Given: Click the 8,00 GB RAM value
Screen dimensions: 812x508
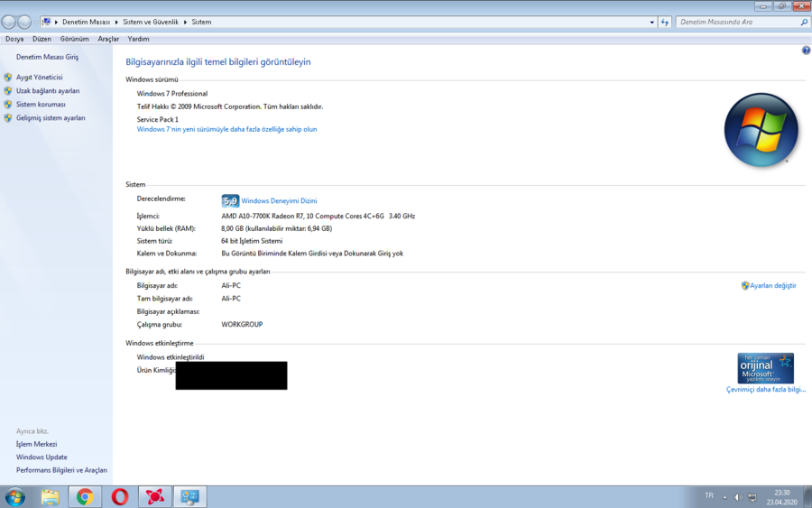Looking at the screenshot, I should (277, 228).
